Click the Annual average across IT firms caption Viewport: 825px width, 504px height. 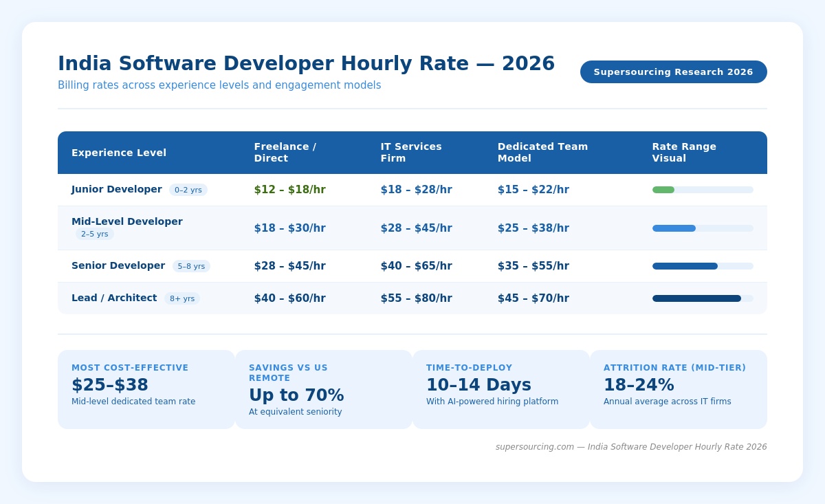tap(668, 402)
